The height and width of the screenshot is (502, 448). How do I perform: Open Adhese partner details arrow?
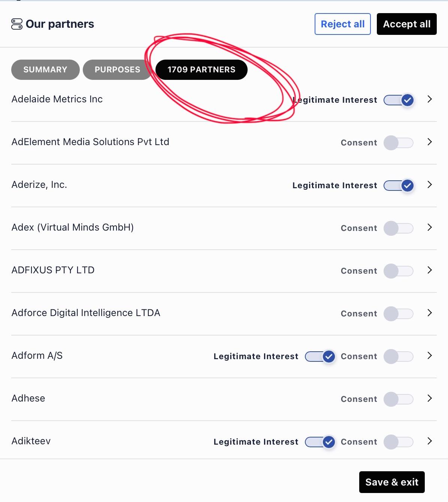tap(430, 399)
